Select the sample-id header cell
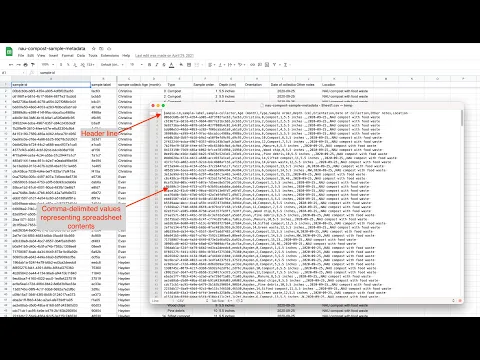This screenshot has width=480, height=360. [51, 85]
